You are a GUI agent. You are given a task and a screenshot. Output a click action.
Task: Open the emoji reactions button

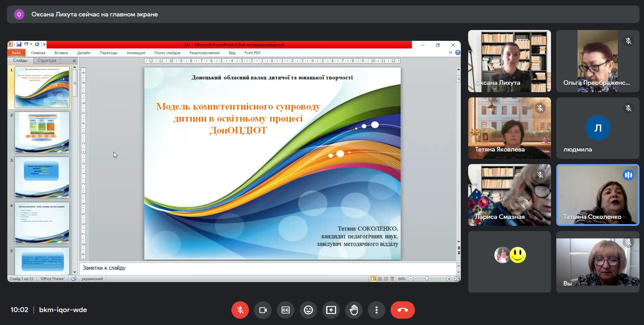click(x=308, y=310)
